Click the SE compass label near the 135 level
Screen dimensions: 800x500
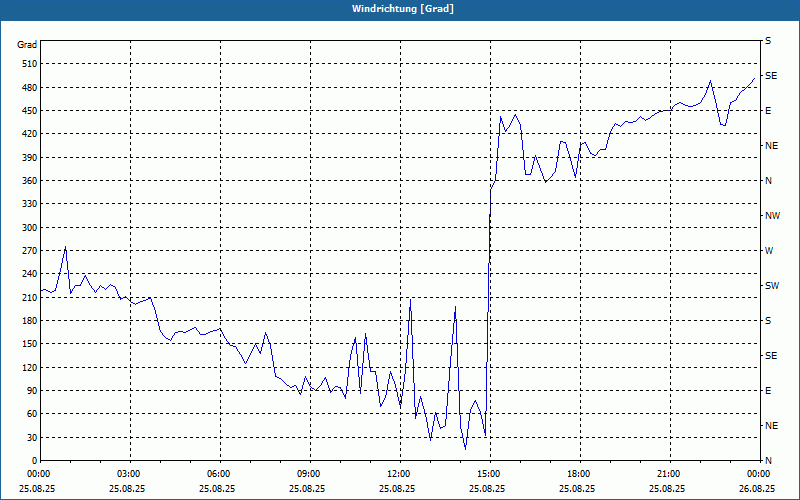[x=771, y=356]
